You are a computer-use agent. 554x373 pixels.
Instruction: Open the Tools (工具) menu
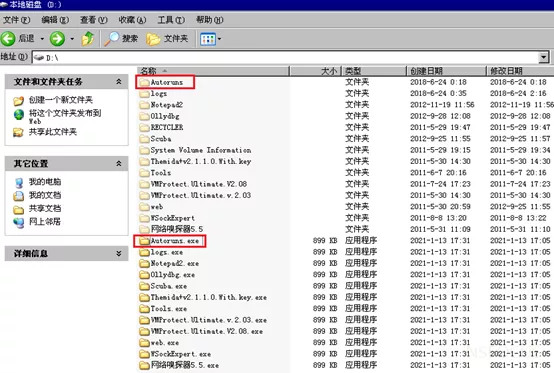tap(171, 20)
